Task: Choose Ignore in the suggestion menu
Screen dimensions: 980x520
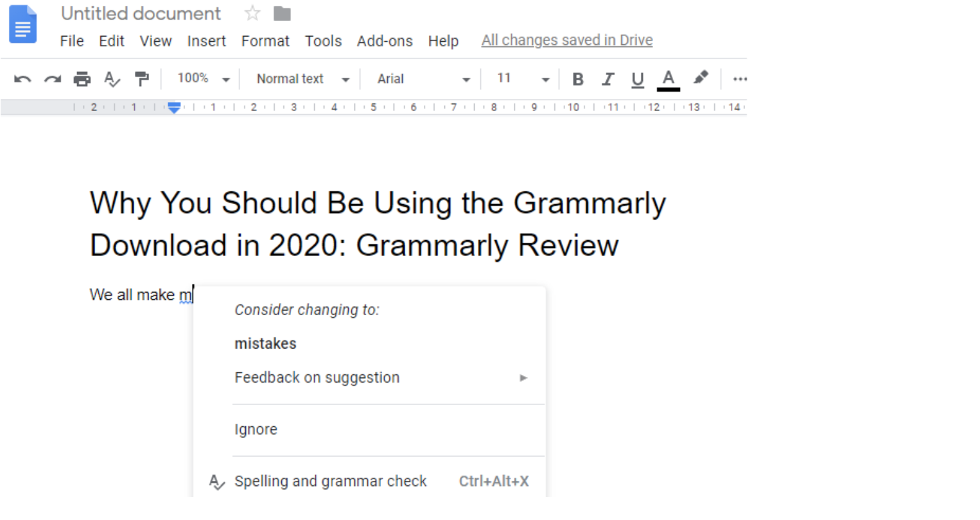Action: point(256,429)
